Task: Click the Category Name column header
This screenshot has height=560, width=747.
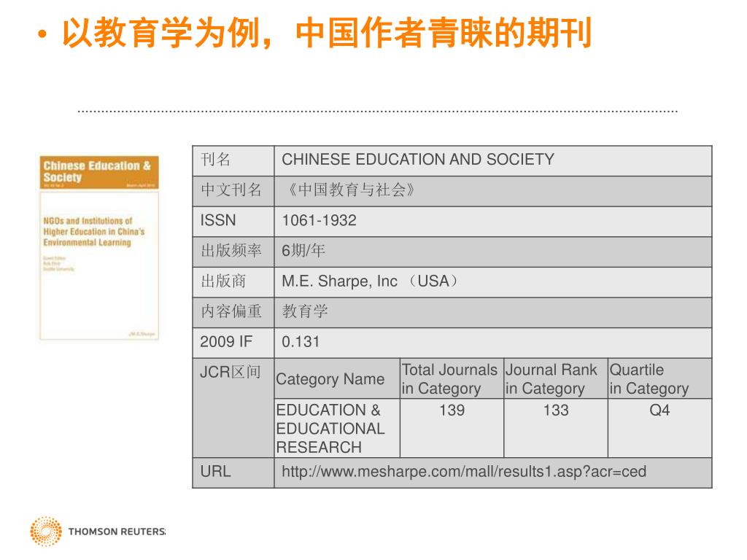Action: (x=337, y=379)
